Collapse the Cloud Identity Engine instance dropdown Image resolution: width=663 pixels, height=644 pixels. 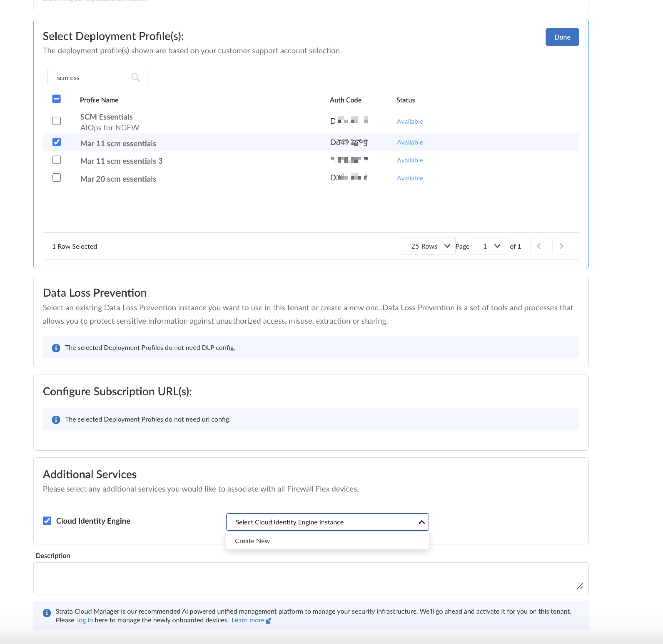tap(421, 522)
